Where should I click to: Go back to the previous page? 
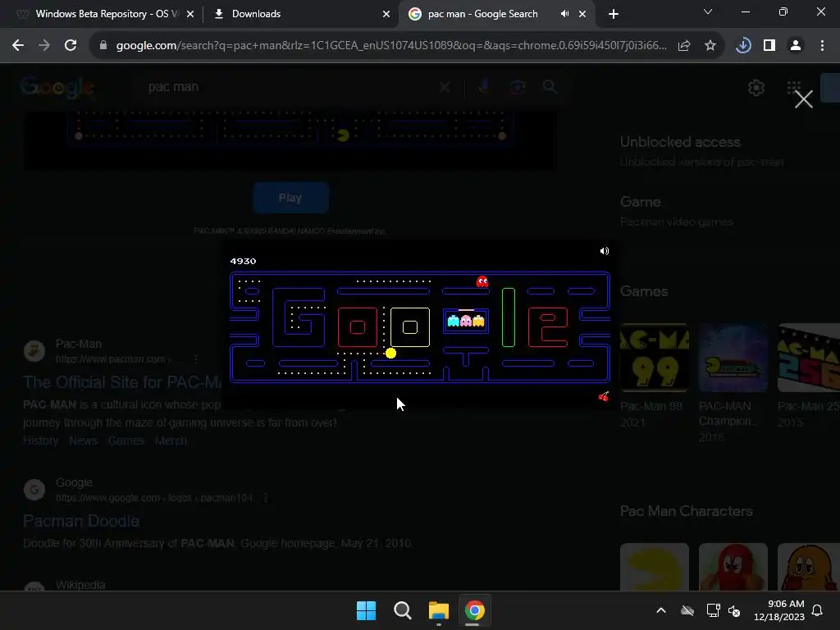18,46
